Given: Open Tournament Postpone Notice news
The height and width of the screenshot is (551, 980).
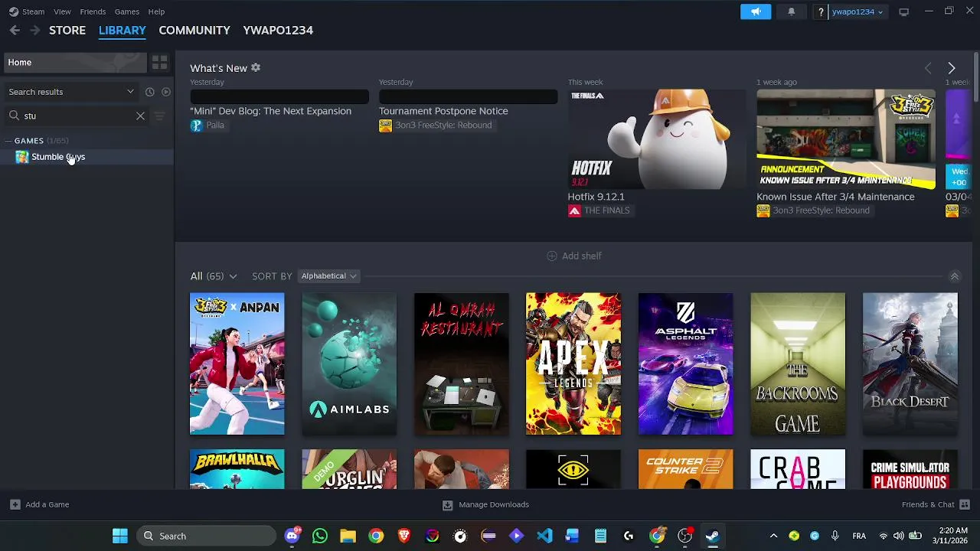Looking at the screenshot, I should pyautogui.click(x=443, y=111).
